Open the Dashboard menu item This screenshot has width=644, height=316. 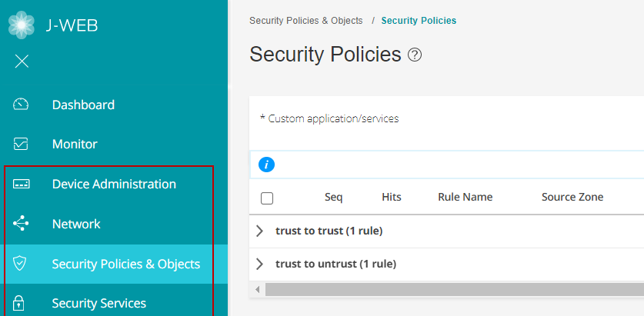point(83,105)
